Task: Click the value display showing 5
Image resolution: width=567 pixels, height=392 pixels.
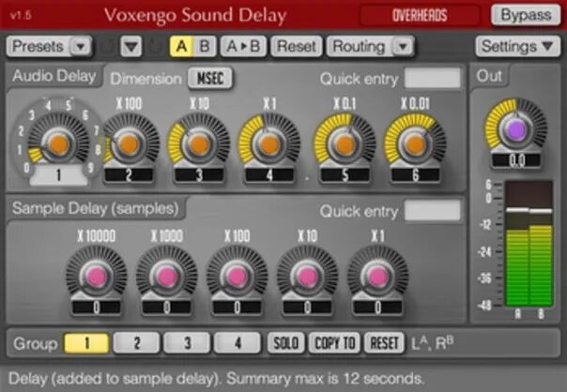Action: point(345,175)
